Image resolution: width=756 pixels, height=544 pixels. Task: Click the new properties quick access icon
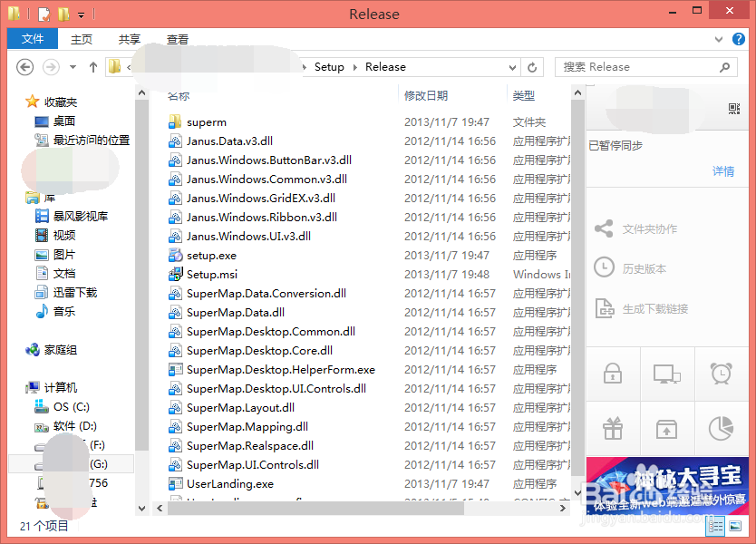[44, 15]
